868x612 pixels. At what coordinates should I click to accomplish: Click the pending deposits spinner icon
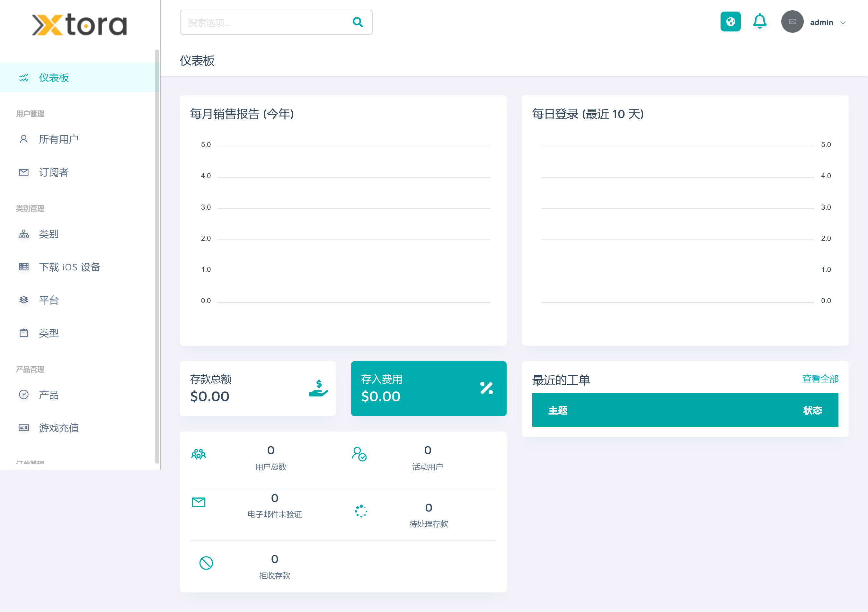(361, 511)
